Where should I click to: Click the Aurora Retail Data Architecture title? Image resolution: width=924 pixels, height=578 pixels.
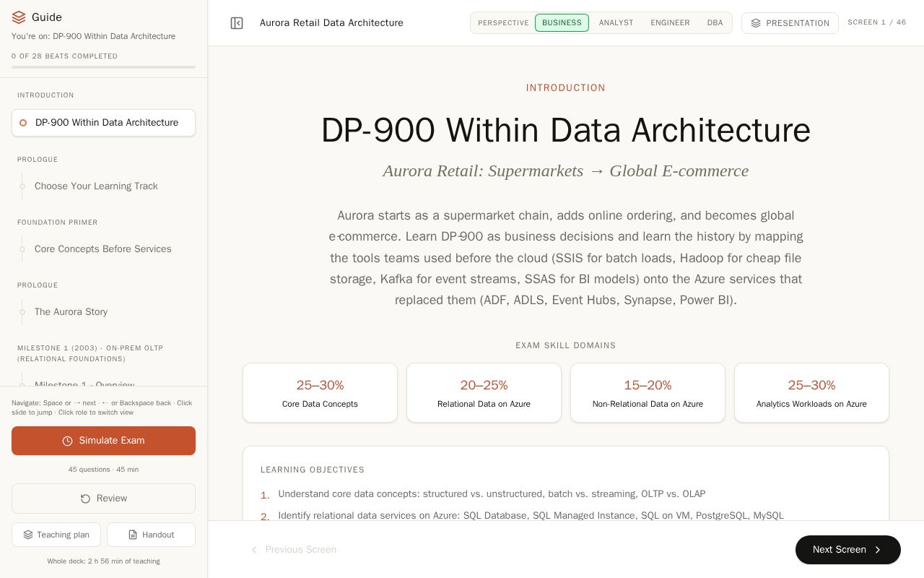click(331, 23)
